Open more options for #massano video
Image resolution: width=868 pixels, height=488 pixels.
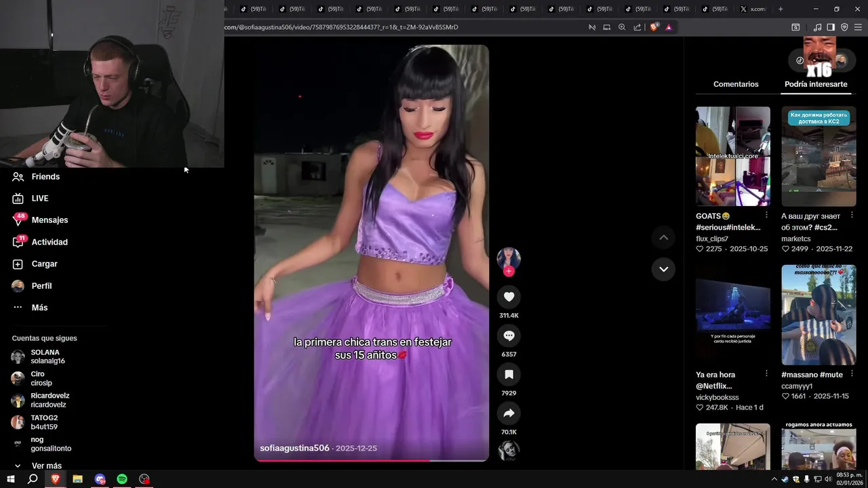tap(852, 373)
